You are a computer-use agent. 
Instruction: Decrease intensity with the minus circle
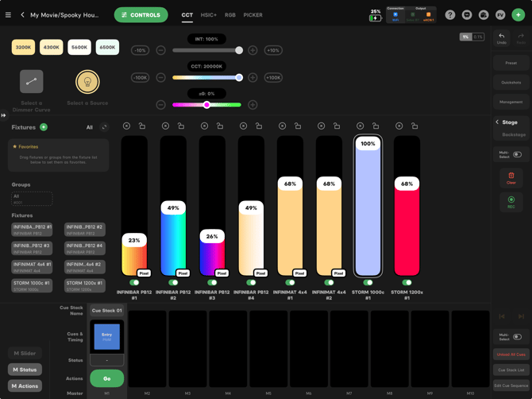click(x=161, y=50)
